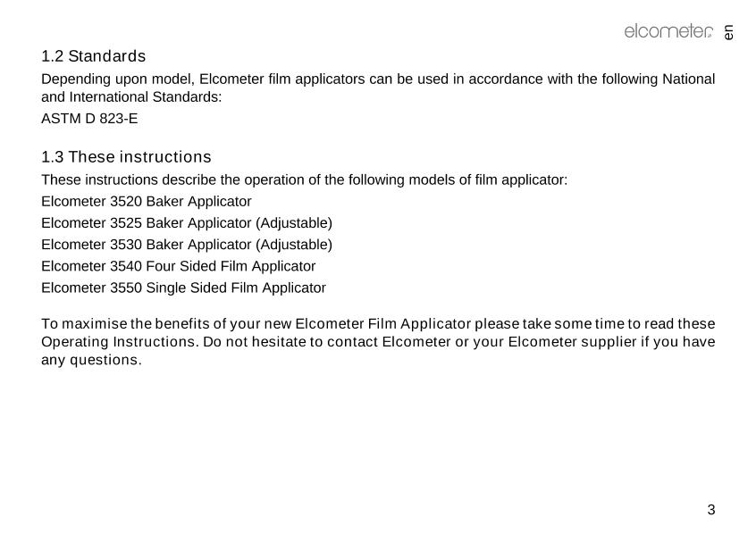756x534 pixels.
Task: Select 'Elcometer 3525 Baker Applicator (Adjustable)' line
Action: click(x=187, y=222)
